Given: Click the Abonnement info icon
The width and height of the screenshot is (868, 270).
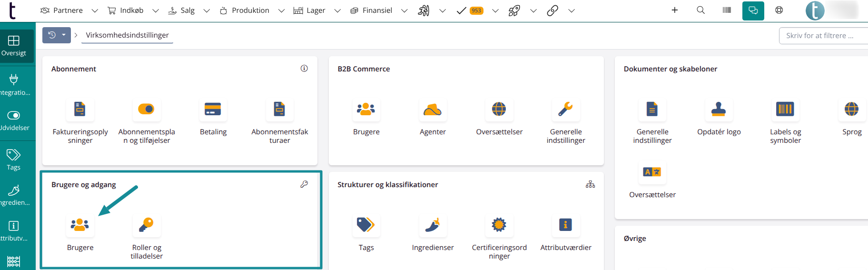Looking at the screenshot, I should pyautogui.click(x=304, y=69).
